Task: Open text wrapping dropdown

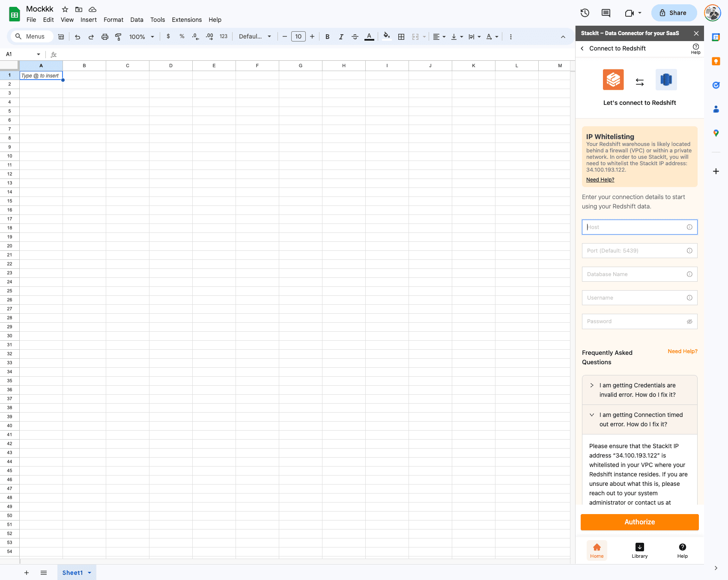Action: [474, 37]
